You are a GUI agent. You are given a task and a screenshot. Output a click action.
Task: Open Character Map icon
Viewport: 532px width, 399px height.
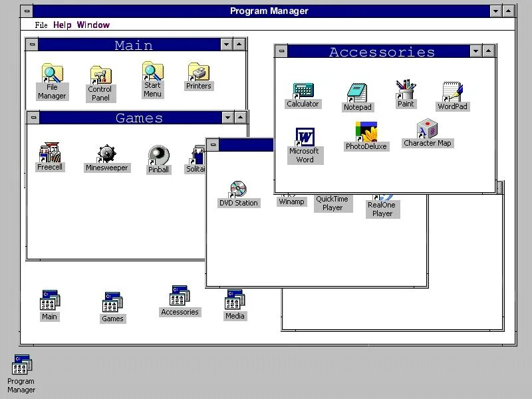(427, 133)
